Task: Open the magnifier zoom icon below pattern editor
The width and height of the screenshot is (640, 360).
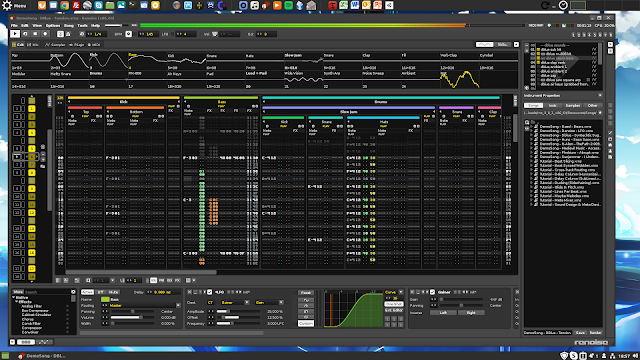Action: (88, 280)
